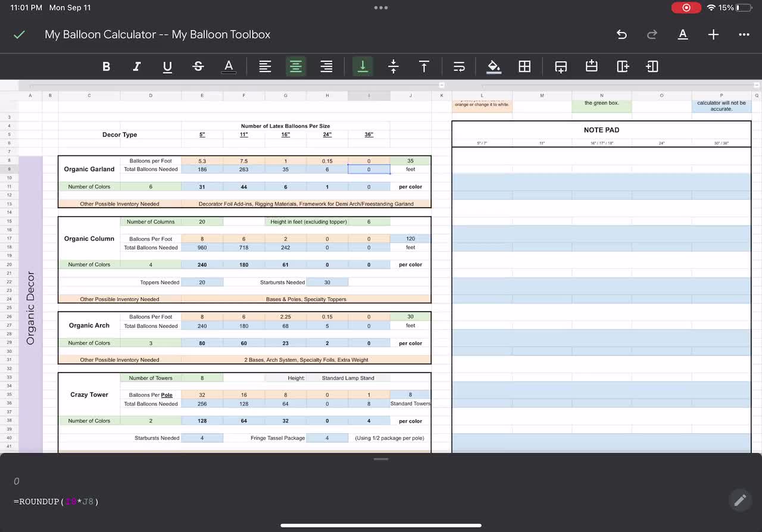Screen dimensions: 762x532
Task: Toggle strikethrough formatting
Action: pos(198,67)
